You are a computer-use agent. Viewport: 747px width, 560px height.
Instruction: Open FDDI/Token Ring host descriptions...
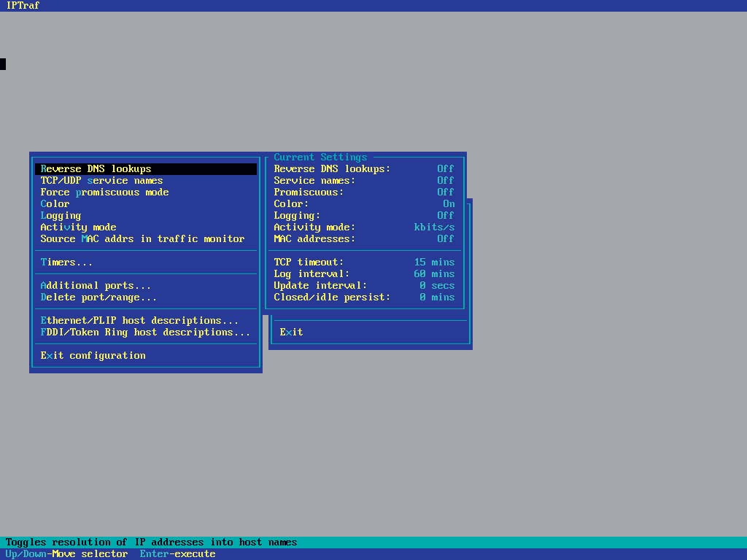pyautogui.click(x=145, y=332)
